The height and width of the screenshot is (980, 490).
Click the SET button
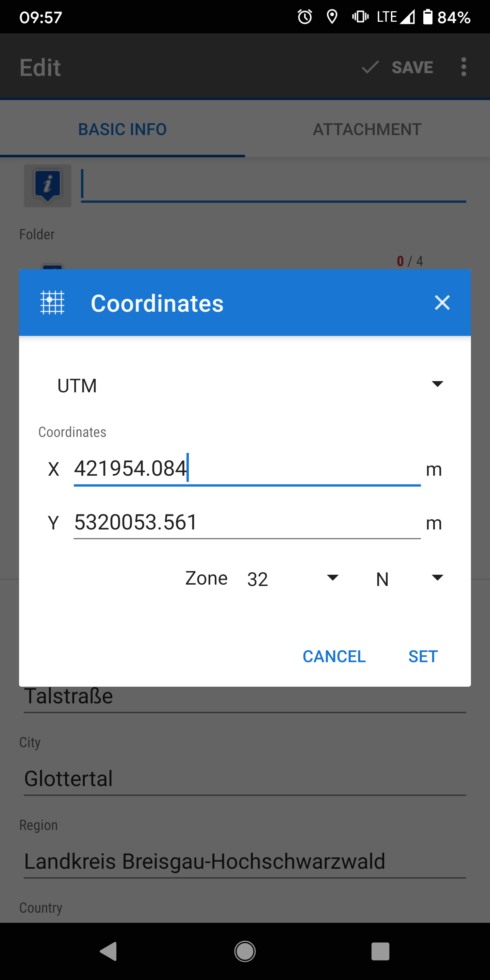tap(423, 656)
